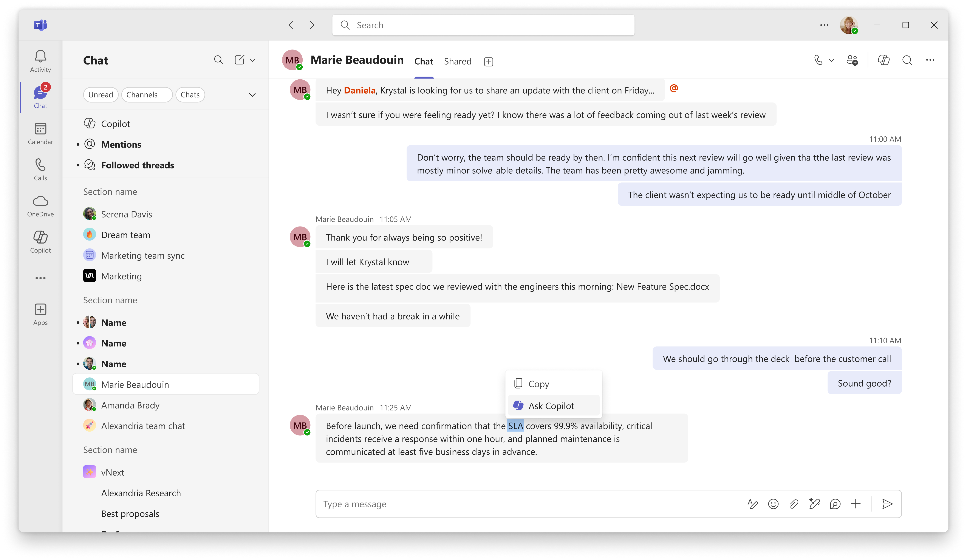
Task: Collapse the first Section name group
Action: tap(110, 192)
